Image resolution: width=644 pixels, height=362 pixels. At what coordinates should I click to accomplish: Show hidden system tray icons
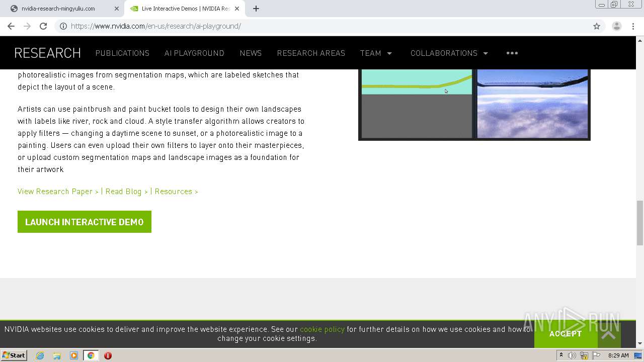coord(561,355)
